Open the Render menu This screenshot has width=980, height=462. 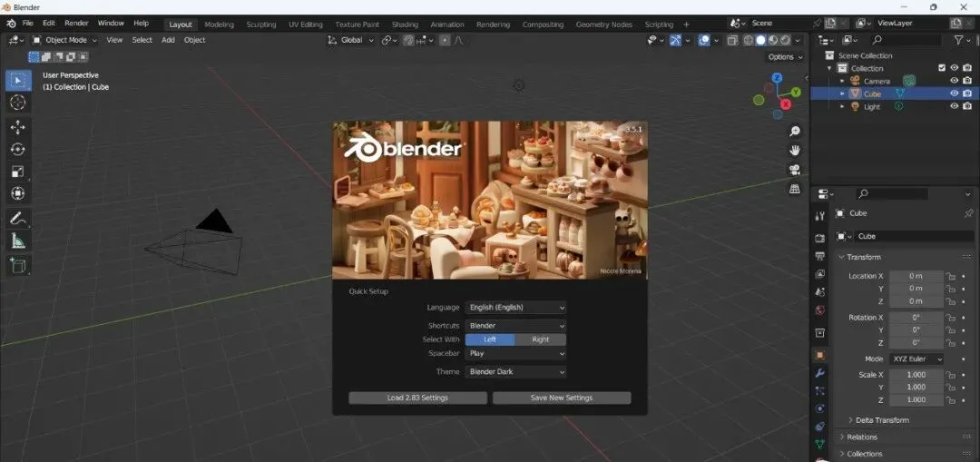point(76,23)
